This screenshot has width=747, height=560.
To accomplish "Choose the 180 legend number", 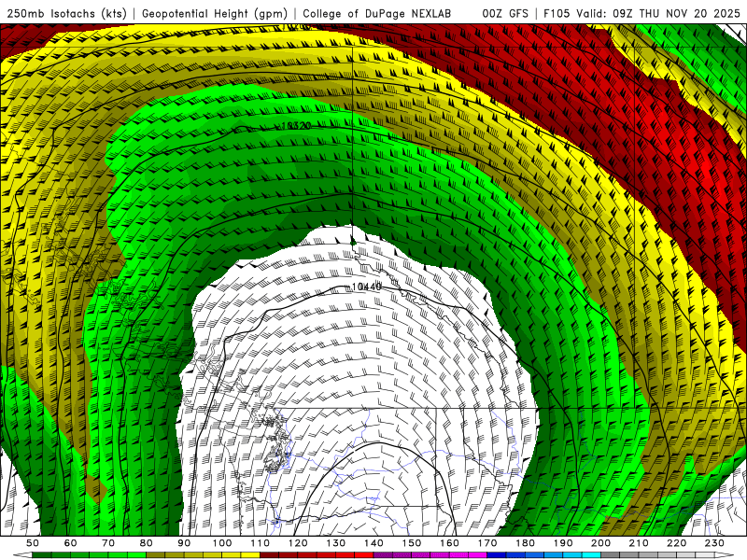I will (x=525, y=543).
